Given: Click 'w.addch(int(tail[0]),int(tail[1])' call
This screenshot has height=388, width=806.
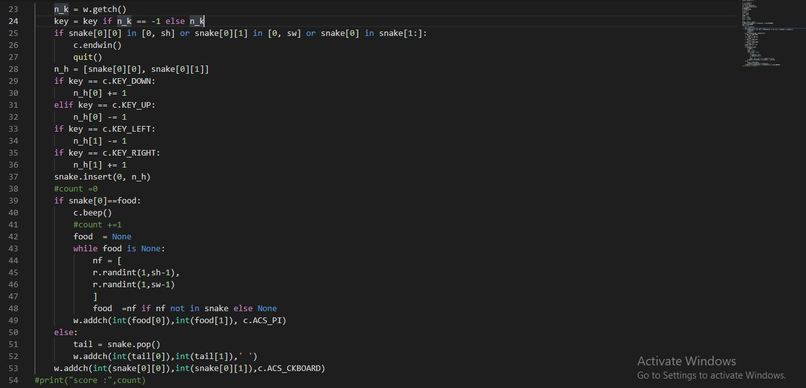Looking at the screenshot, I should (x=165, y=356).
